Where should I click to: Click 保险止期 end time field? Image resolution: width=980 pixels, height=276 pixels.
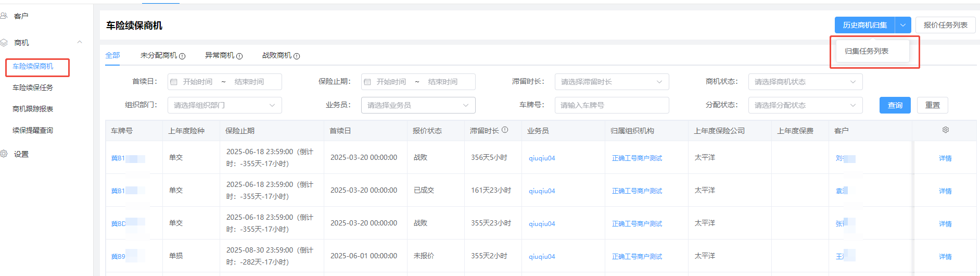pyautogui.click(x=442, y=82)
